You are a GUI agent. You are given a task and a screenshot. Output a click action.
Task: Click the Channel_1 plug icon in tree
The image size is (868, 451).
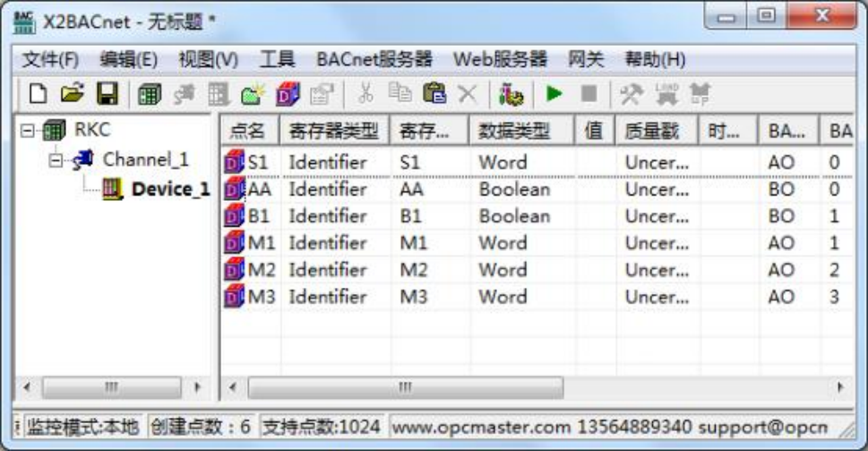click(x=83, y=160)
